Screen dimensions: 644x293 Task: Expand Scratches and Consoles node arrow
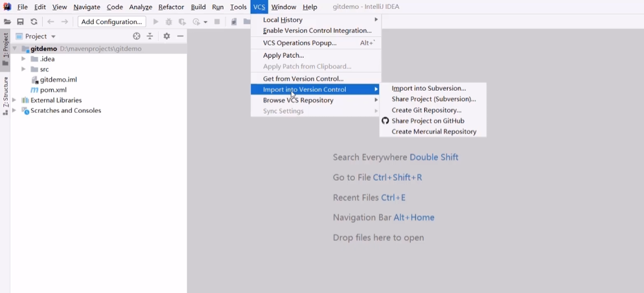click(x=14, y=111)
